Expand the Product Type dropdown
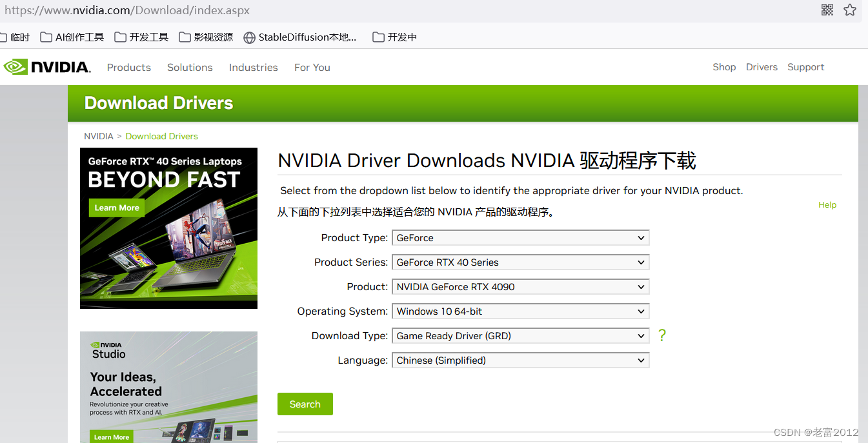The image size is (868, 443). [520, 238]
